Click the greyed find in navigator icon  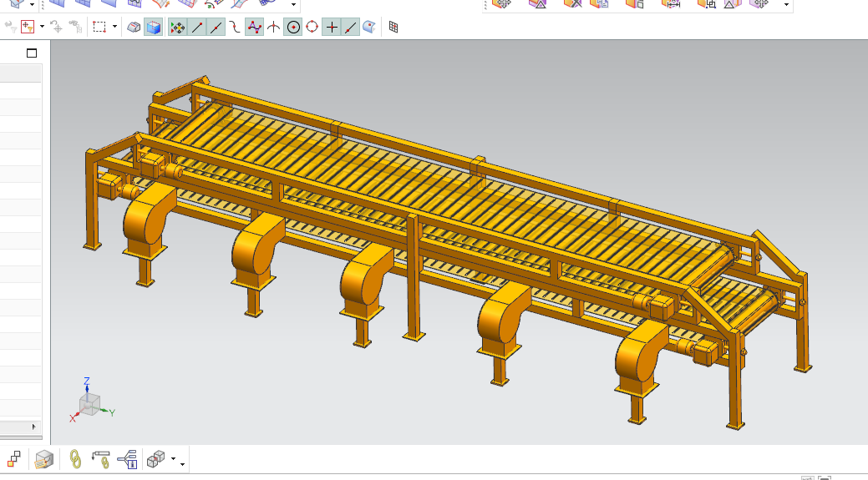pyautogui.click(x=75, y=27)
